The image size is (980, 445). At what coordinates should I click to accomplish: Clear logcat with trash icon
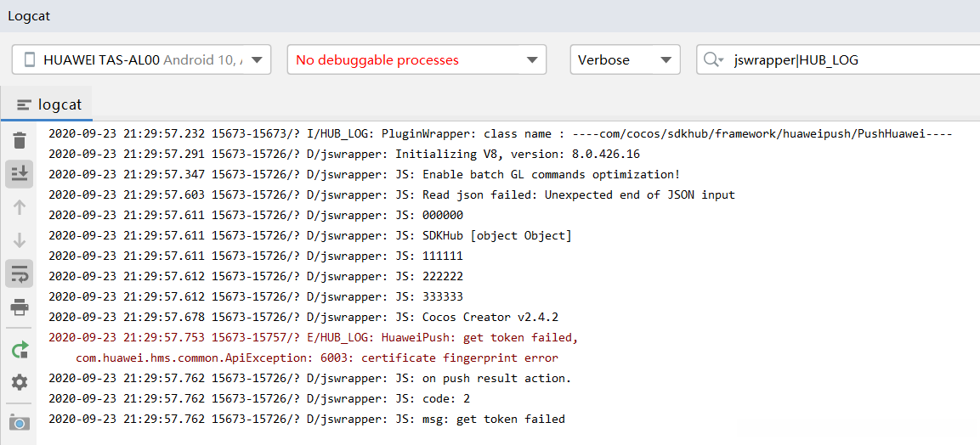click(x=19, y=141)
